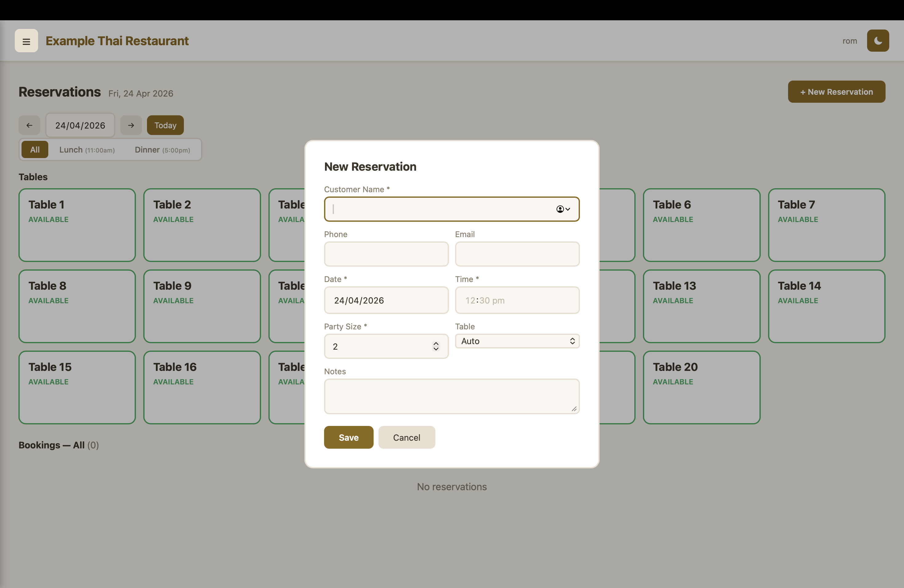Select the Table 16 card
This screenshot has height=588, width=904.
point(202,387)
